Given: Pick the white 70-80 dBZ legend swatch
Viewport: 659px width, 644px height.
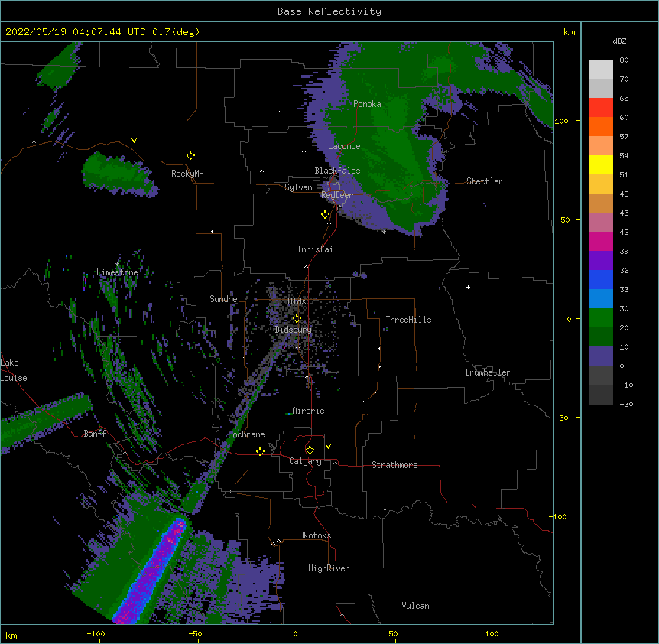Looking at the screenshot, I should [x=601, y=70].
